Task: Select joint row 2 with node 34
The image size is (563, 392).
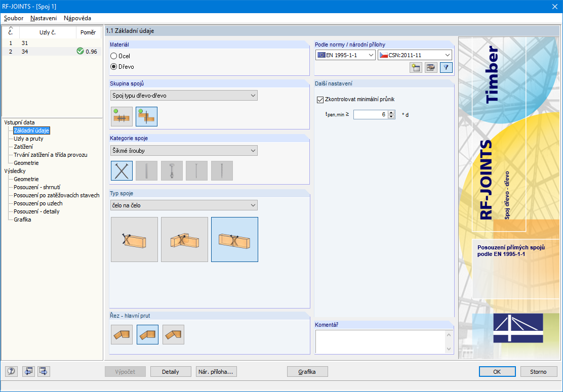Action: pyautogui.click(x=52, y=51)
